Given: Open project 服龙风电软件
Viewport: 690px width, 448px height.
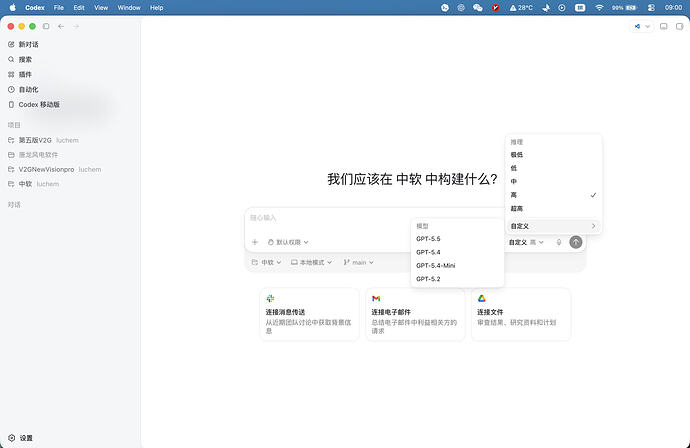Looking at the screenshot, I should [x=33, y=155].
